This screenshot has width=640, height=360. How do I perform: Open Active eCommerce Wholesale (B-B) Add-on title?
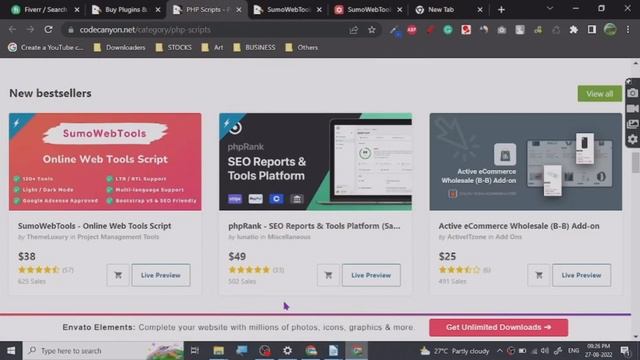tap(519, 226)
